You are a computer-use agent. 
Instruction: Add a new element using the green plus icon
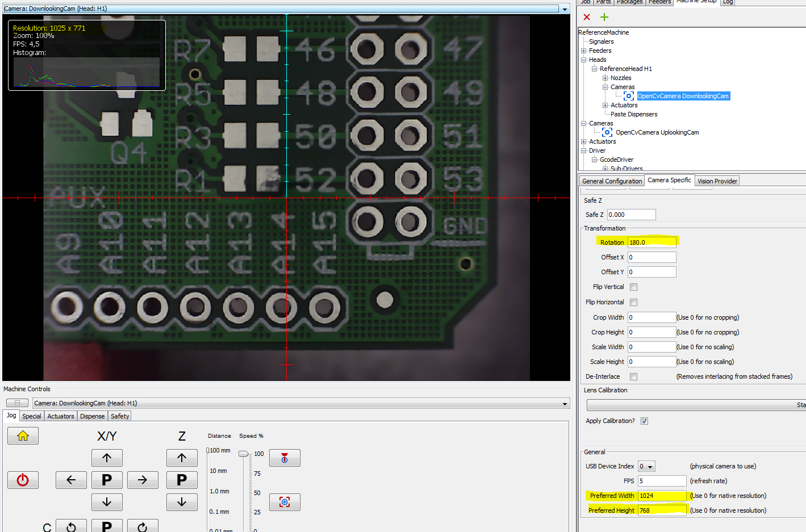point(604,17)
